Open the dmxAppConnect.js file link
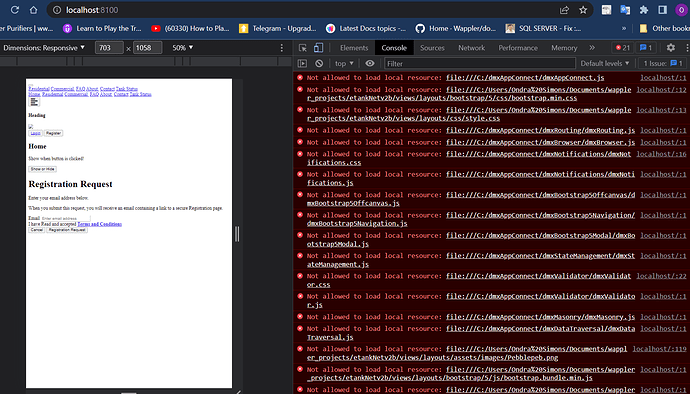690x394 pixels. (525, 77)
